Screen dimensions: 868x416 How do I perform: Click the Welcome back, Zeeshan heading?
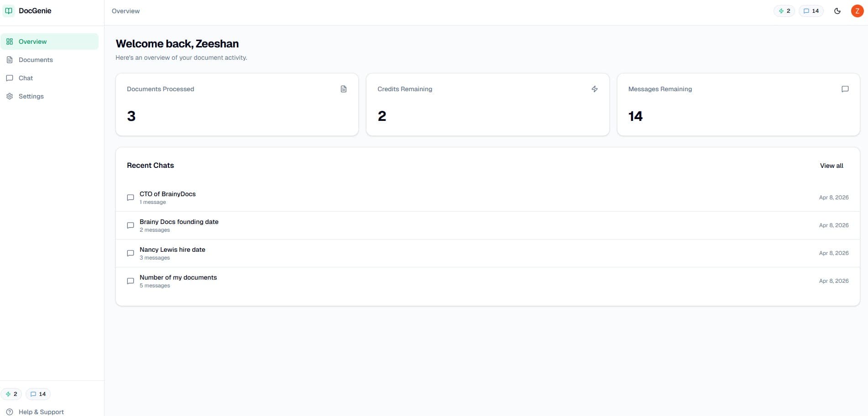click(x=177, y=44)
